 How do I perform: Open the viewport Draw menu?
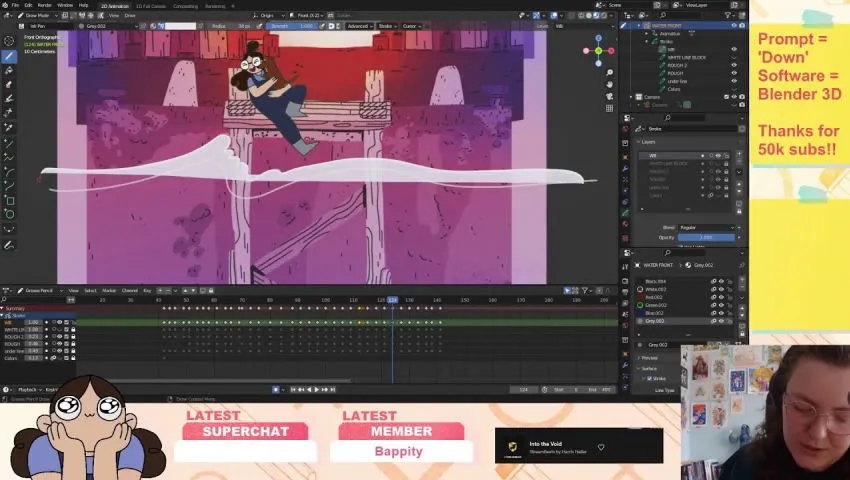click(130, 16)
